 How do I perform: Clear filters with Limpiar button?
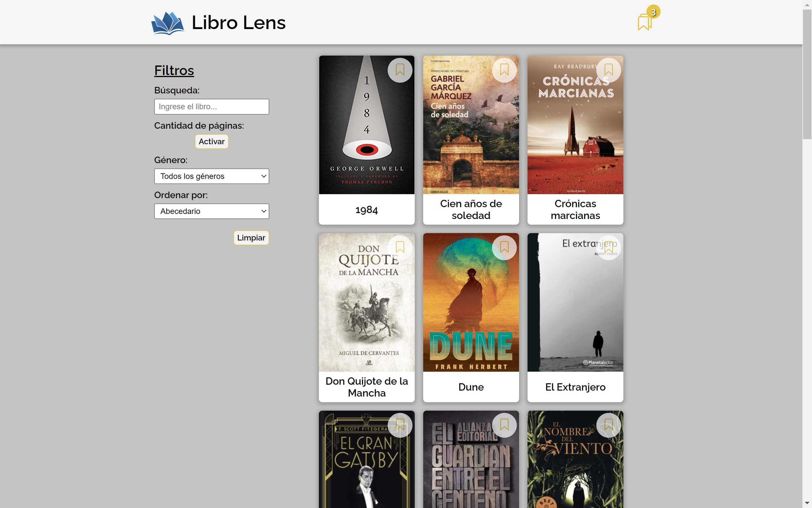click(x=251, y=238)
